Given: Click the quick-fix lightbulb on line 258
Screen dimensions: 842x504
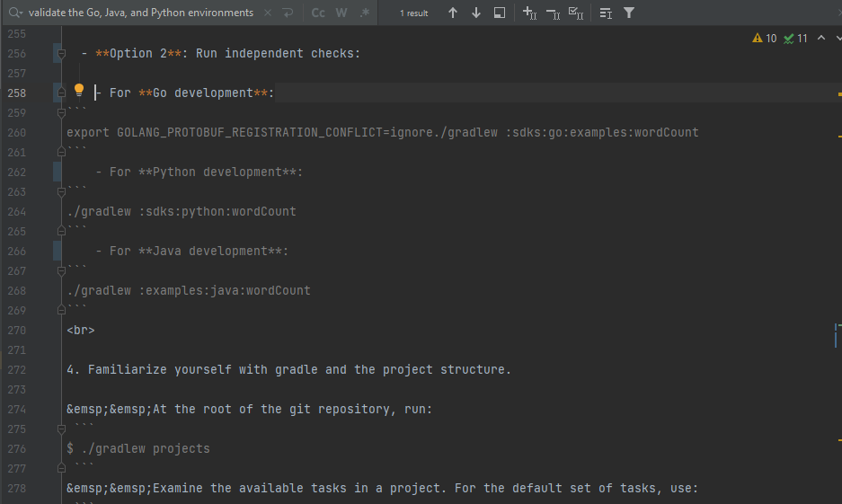Looking at the screenshot, I should tap(79, 90).
